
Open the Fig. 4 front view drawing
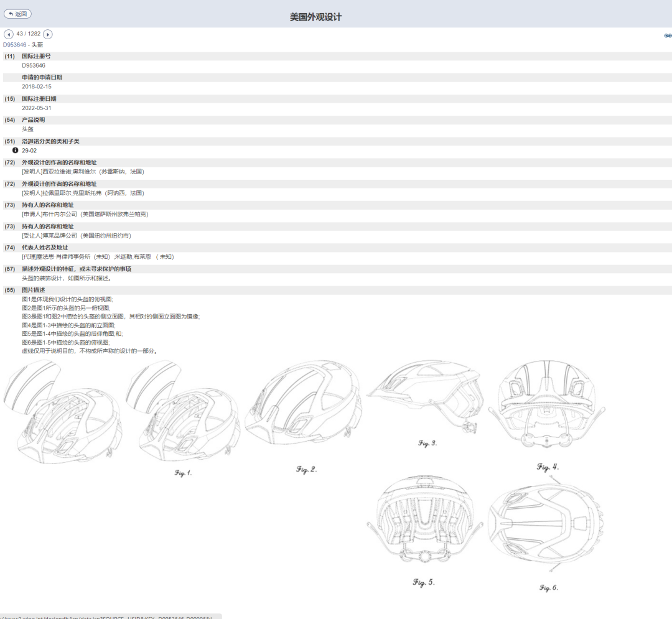(x=547, y=416)
